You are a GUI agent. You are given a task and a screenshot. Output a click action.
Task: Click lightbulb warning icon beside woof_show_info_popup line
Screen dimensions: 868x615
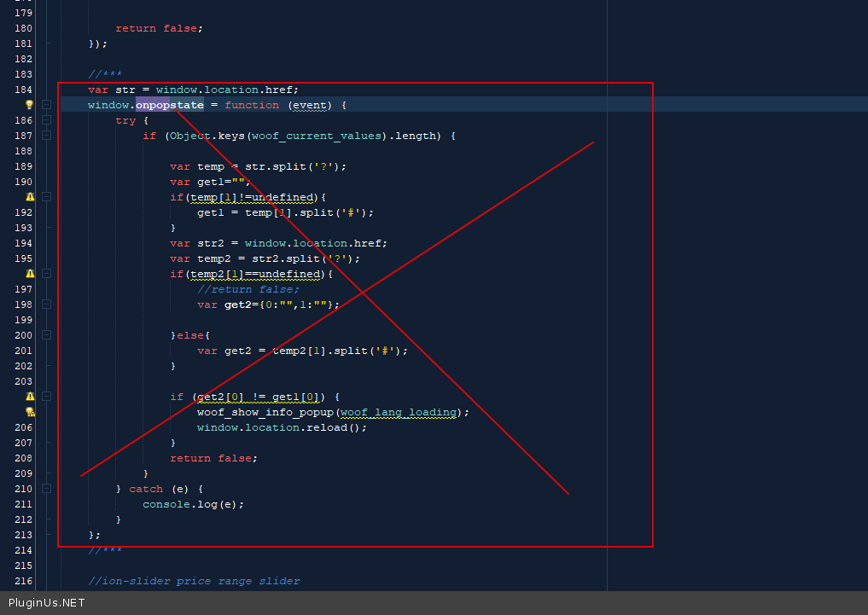tap(30, 412)
